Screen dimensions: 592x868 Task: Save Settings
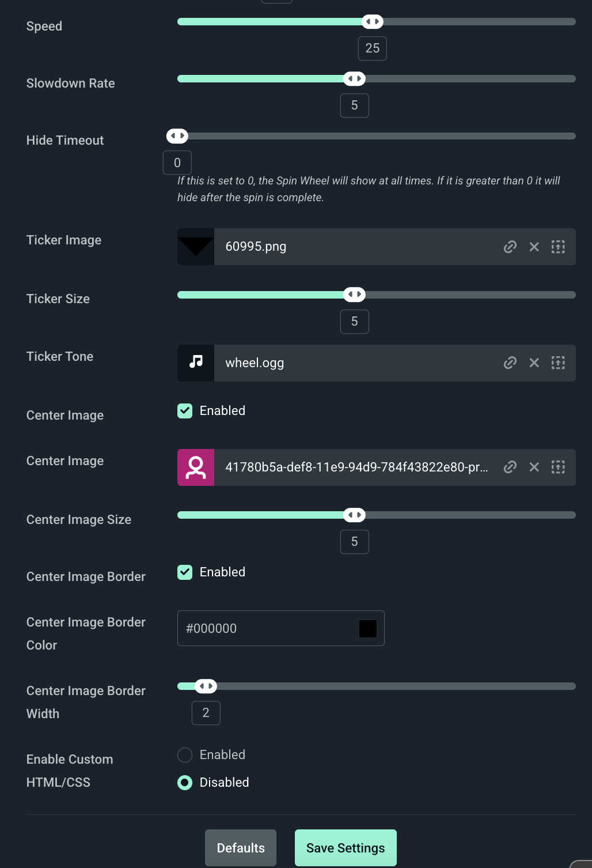click(346, 848)
